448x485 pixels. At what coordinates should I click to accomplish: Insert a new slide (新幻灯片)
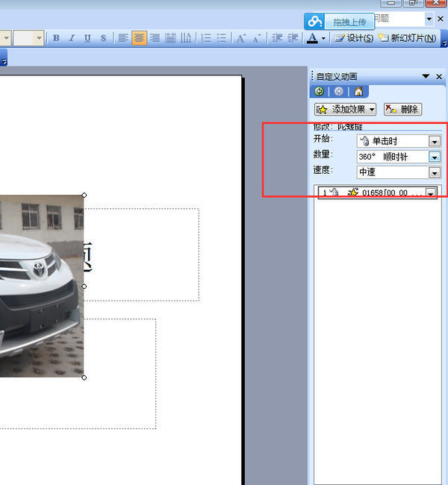407,38
